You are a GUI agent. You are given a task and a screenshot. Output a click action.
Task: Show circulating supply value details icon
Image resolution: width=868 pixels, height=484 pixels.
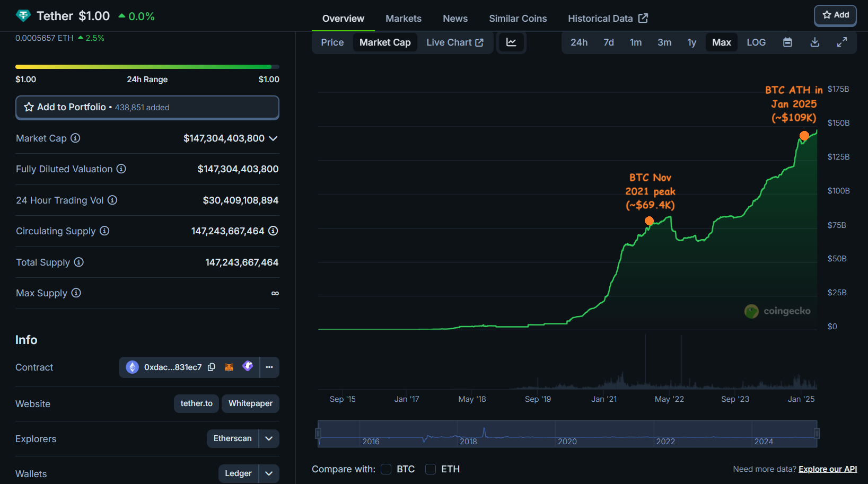[x=273, y=231]
